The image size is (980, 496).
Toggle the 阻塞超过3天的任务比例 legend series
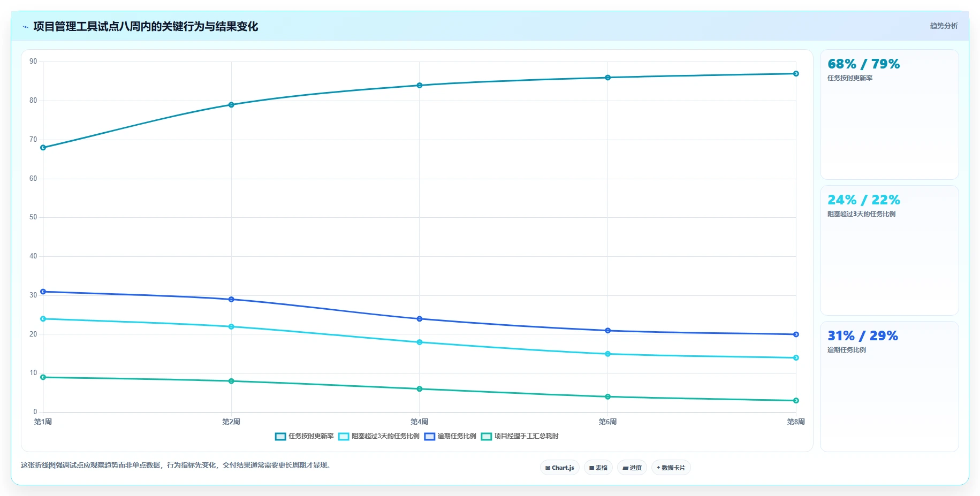click(379, 436)
